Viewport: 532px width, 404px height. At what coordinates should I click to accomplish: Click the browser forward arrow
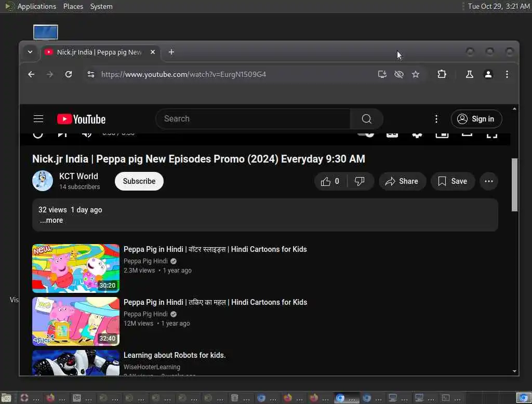50,74
